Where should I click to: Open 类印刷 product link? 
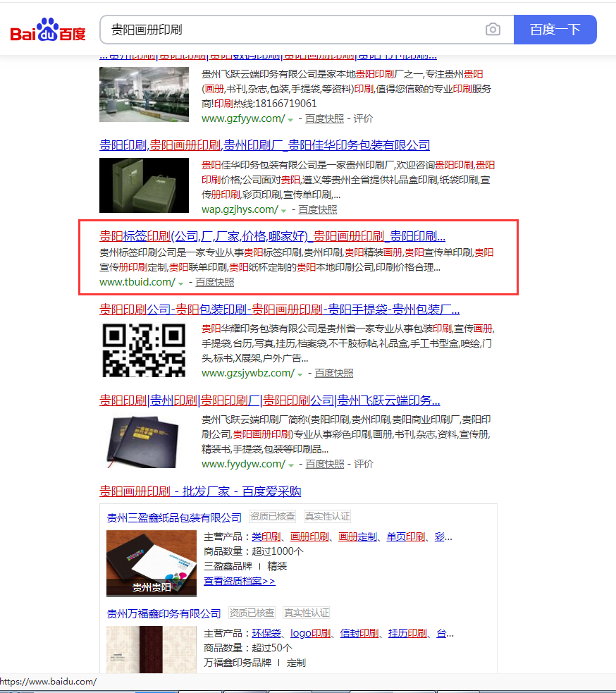click(266, 536)
